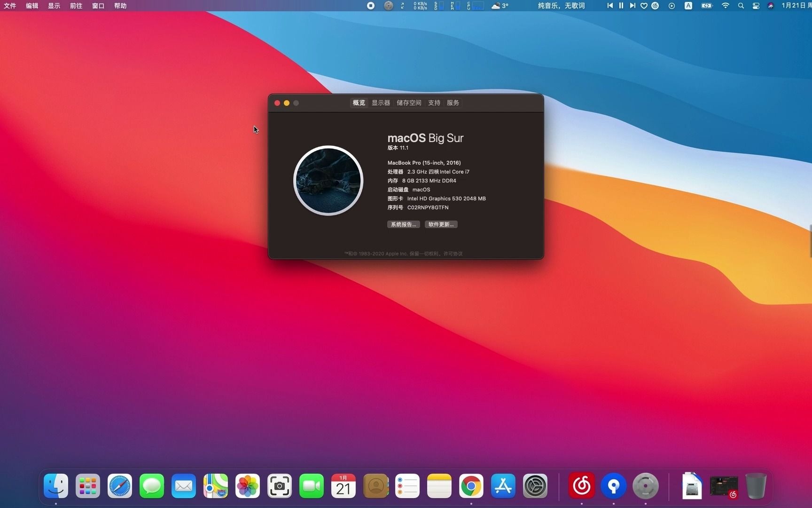
Task: Click the gray disc icon in menu bar
Action: point(389,6)
